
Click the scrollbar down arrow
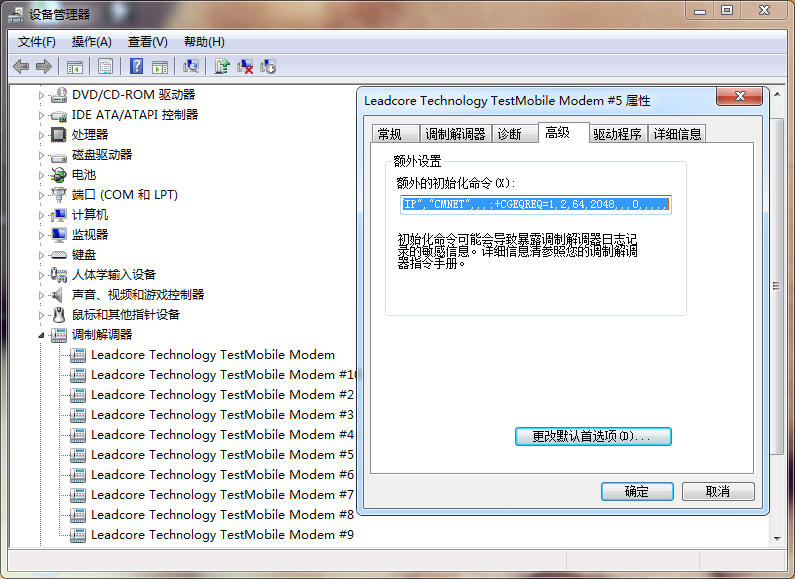pyautogui.click(x=777, y=538)
